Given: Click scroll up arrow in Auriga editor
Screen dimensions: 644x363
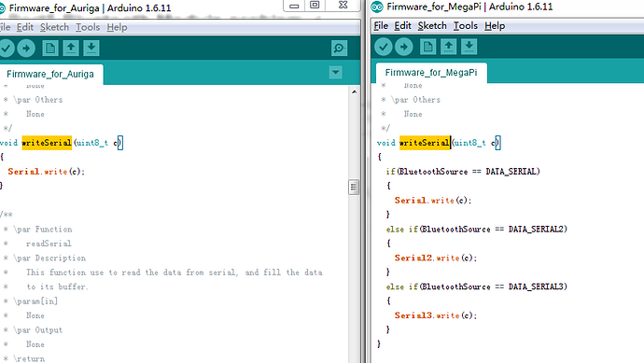Looking at the screenshot, I should [354, 92].
